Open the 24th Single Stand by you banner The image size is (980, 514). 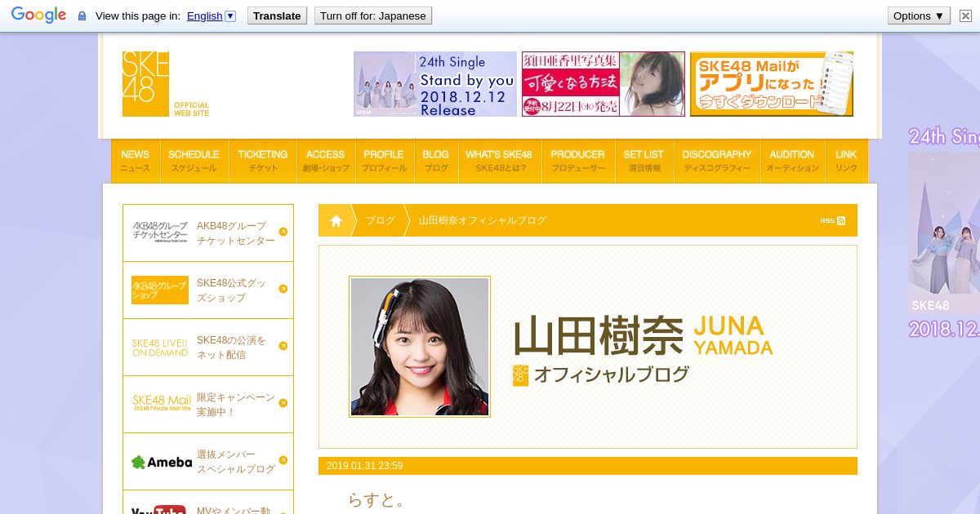435,84
